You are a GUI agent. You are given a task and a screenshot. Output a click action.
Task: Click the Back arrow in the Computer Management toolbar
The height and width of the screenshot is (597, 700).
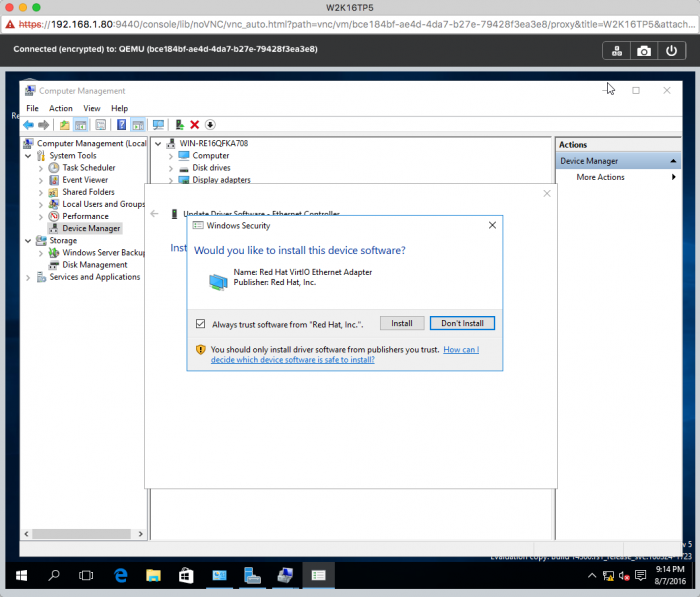(29, 125)
